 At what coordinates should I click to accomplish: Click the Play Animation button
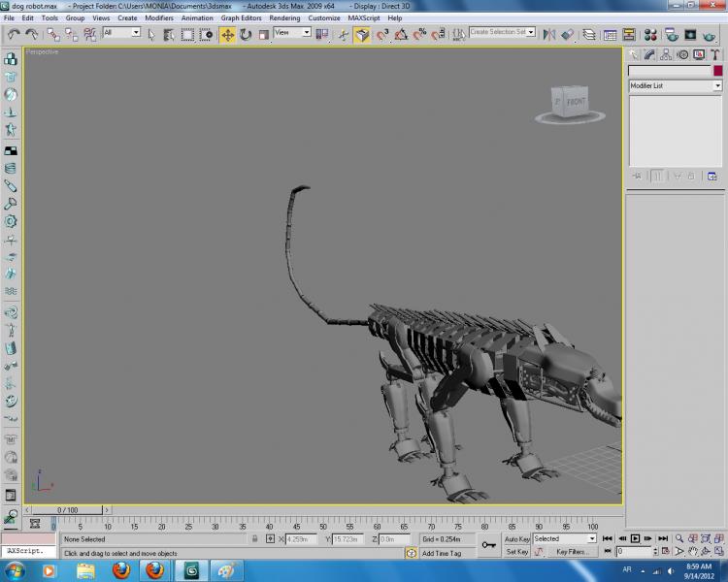pos(635,538)
